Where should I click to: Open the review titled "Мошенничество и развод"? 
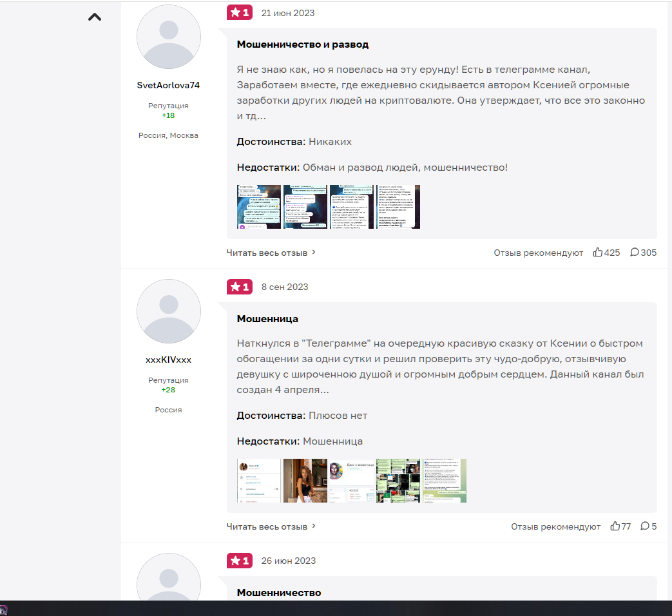tap(303, 44)
